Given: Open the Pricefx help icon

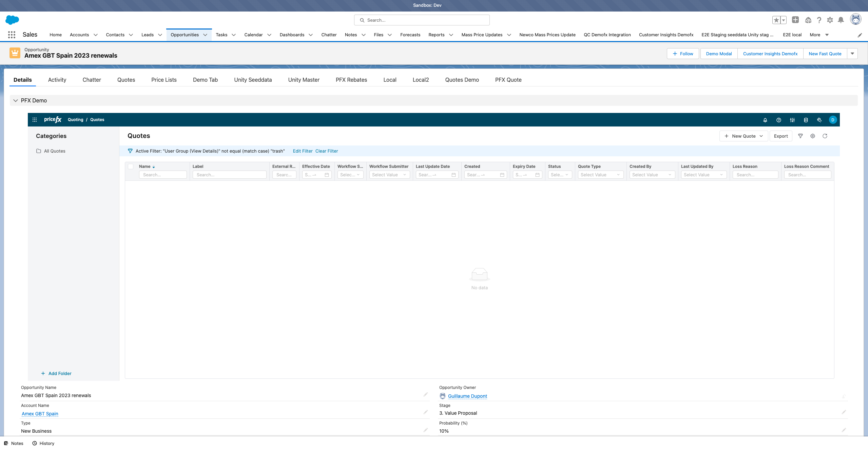Looking at the screenshot, I should coord(778,120).
